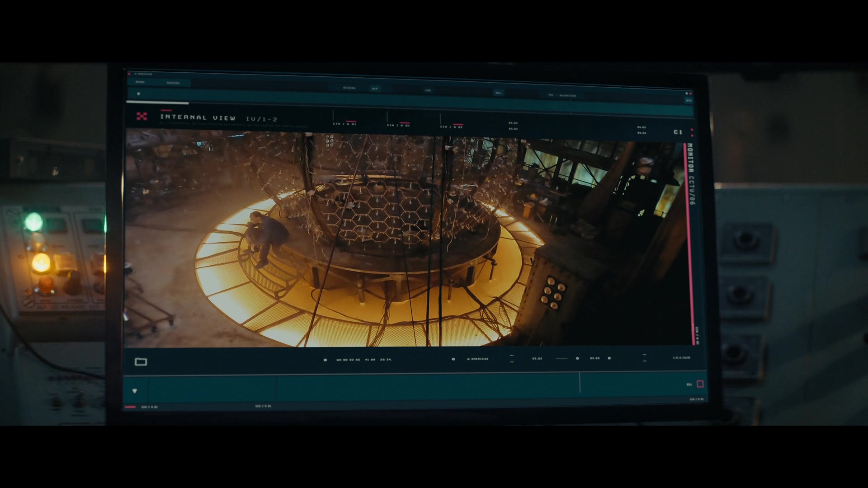Click the timestamp readout below the video

tap(364, 360)
